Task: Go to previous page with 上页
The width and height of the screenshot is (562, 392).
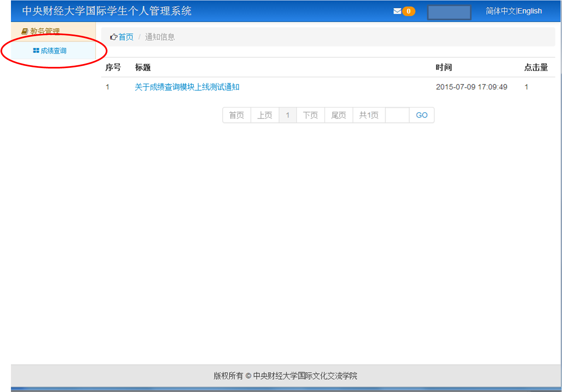Action: click(265, 115)
